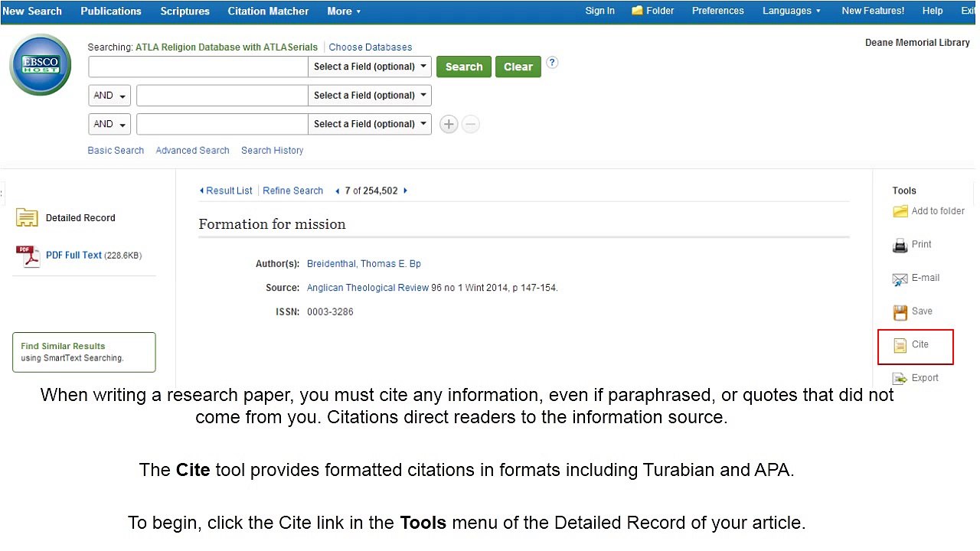Viewport: 980px width, 551px height.
Task: Click the Save link in Tools
Action: 922,311
